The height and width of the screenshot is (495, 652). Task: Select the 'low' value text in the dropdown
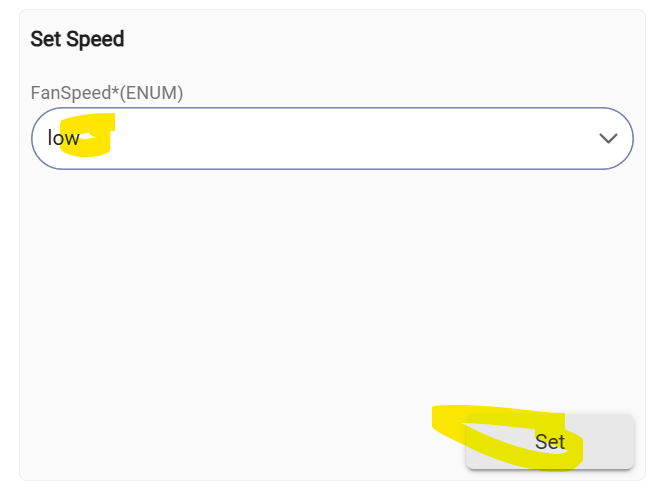pos(63,138)
